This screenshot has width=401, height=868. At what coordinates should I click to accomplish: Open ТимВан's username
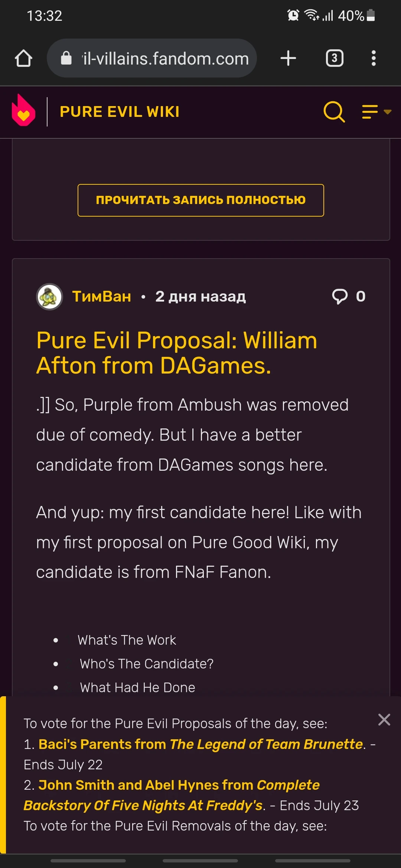pos(101,296)
